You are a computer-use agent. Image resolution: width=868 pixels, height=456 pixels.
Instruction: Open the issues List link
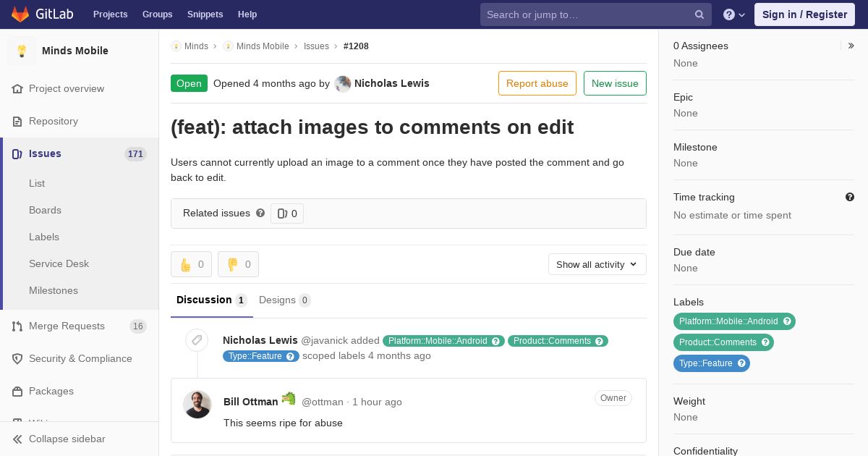(x=37, y=183)
